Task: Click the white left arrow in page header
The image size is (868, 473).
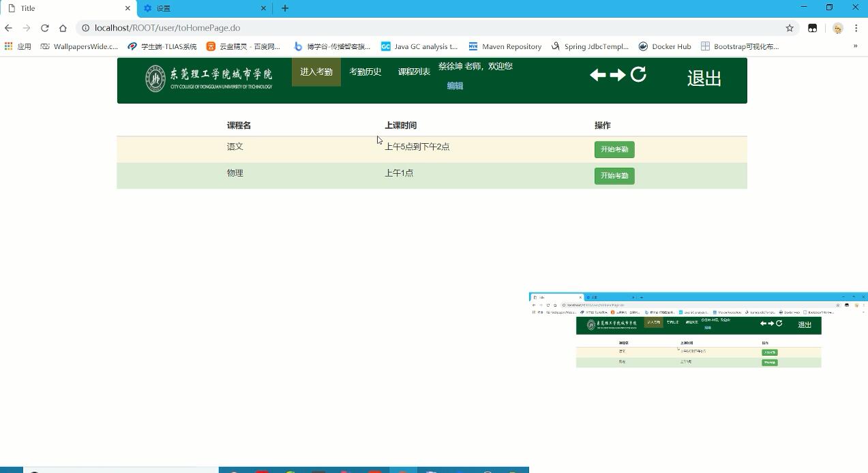Action: 598,74
